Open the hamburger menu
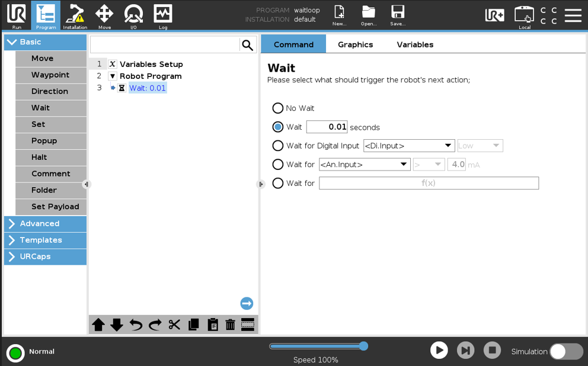588x366 pixels. pos(573,15)
